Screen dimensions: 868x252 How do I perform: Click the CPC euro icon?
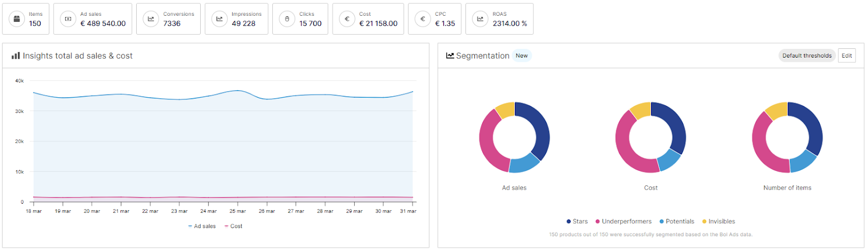423,19
